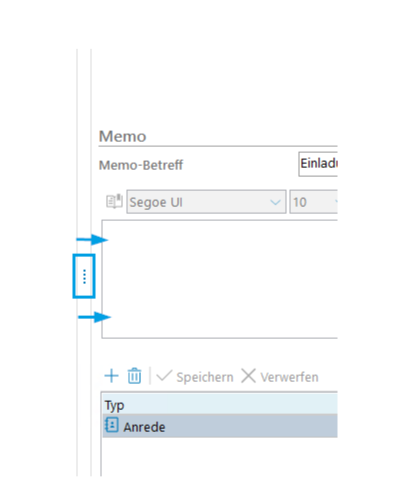
Task: Click into the Memo-Betreff input field
Action: tap(318, 164)
